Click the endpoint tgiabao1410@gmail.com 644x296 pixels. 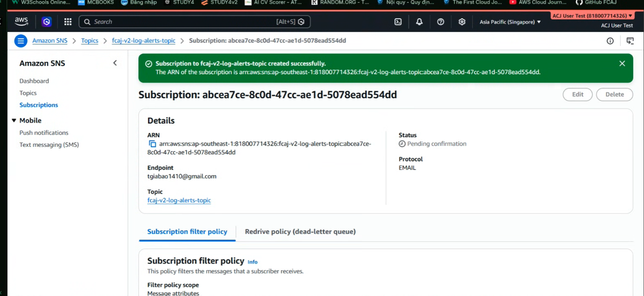[182, 176]
